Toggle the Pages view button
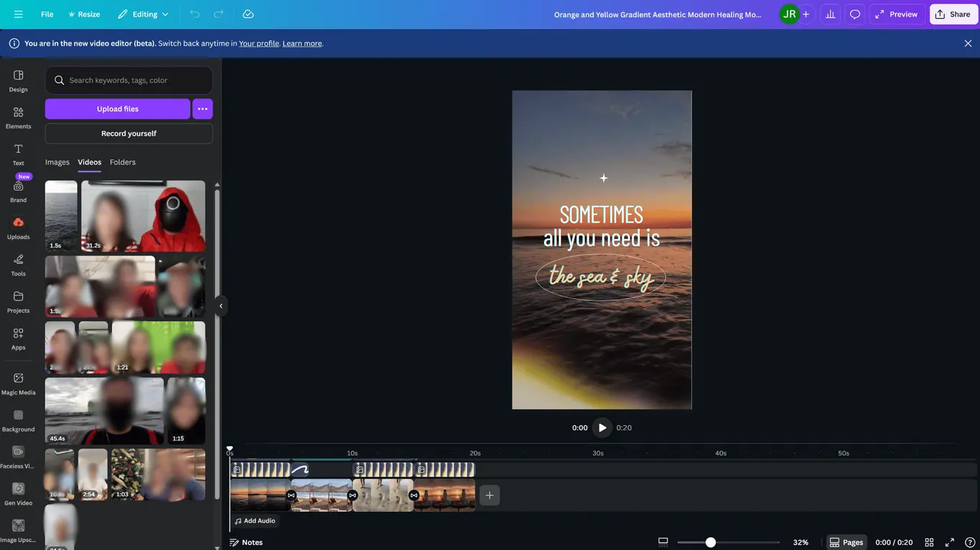This screenshot has width=980, height=550. click(x=846, y=542)
